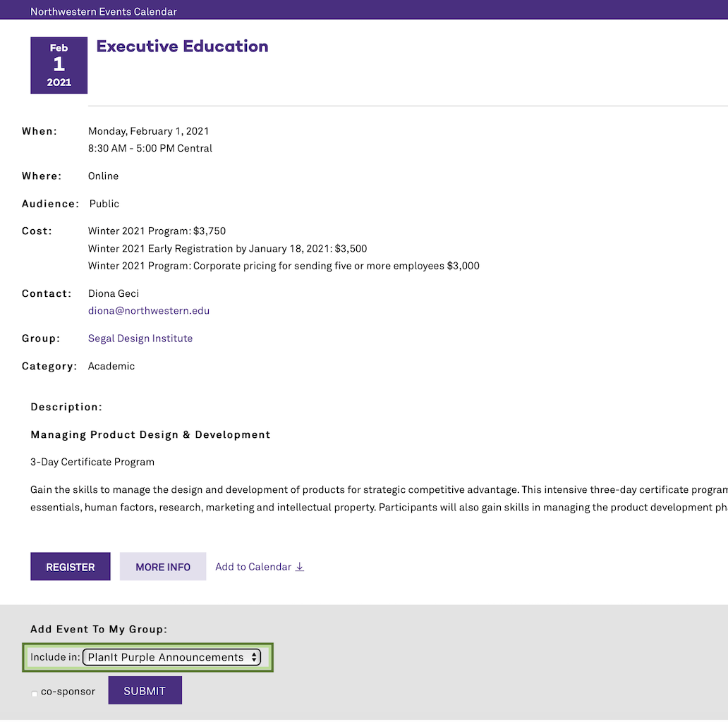Open the MORE INFO button

point(163,566)
